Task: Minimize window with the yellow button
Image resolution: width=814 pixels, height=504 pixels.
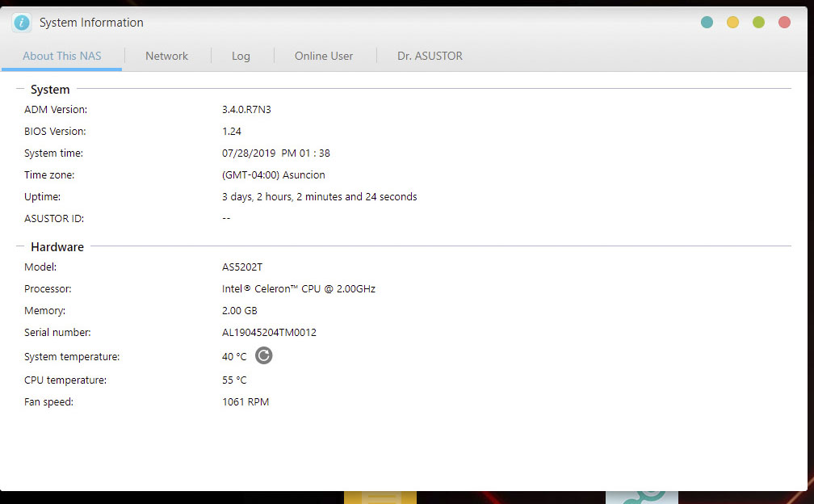Action: click(x=732, y=23)
